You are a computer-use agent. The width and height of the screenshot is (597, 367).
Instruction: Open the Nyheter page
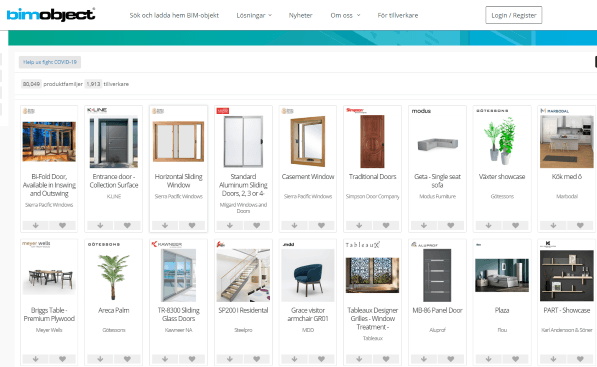click(300, 15)
